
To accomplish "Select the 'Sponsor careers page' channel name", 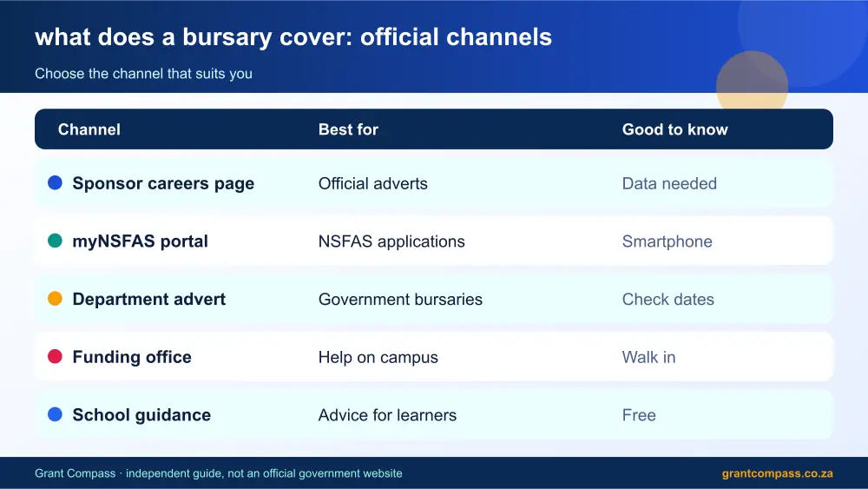I will 163,184.
